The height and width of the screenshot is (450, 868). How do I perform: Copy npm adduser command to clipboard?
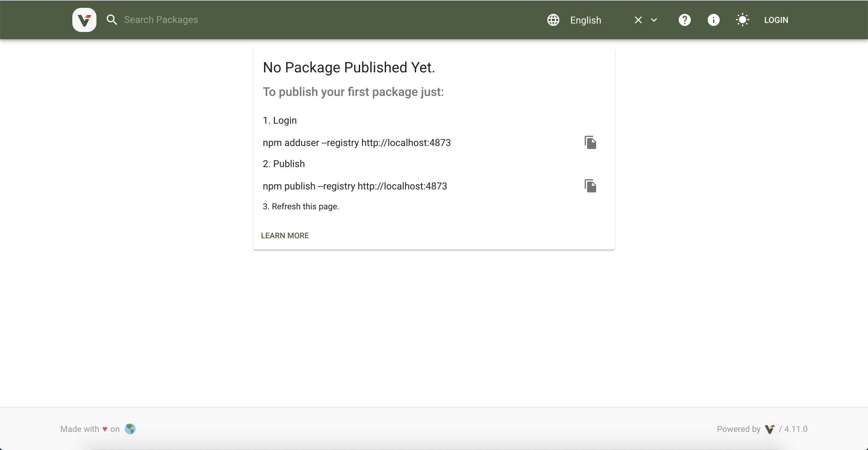(x=590, y=142)
